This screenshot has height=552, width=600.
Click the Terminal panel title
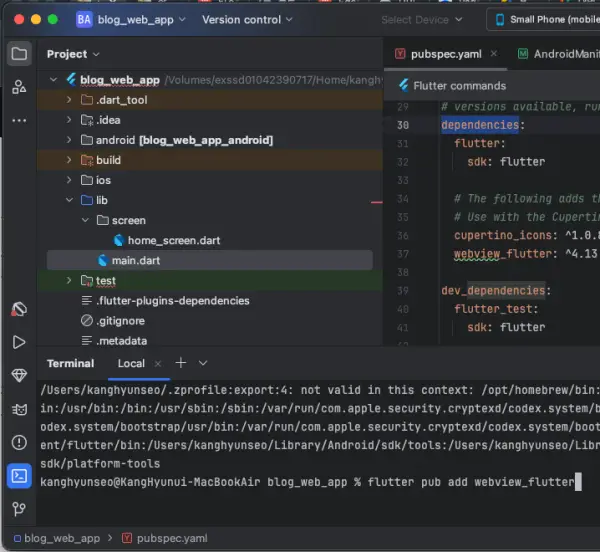click(x=70, y=363)
